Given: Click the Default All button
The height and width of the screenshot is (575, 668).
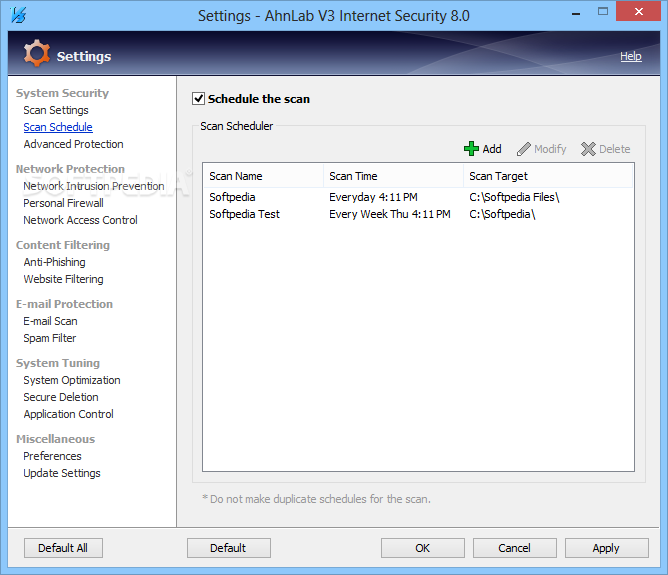Looking at the screenshot, I should (x=63, y=548).
